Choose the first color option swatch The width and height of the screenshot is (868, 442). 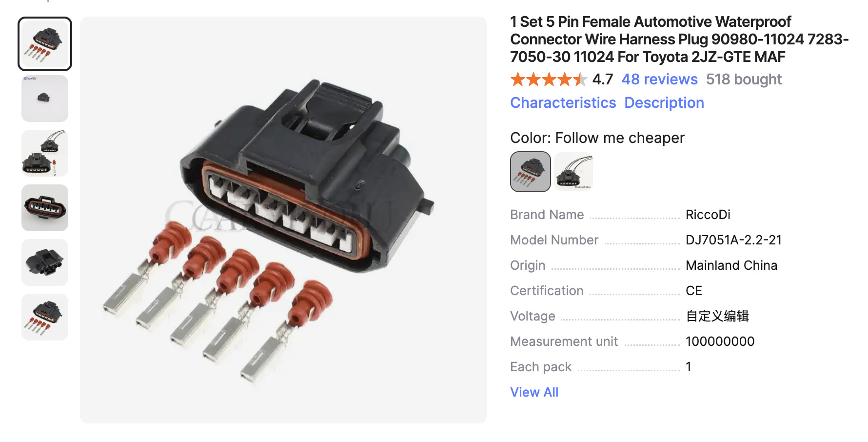point(531,172)
